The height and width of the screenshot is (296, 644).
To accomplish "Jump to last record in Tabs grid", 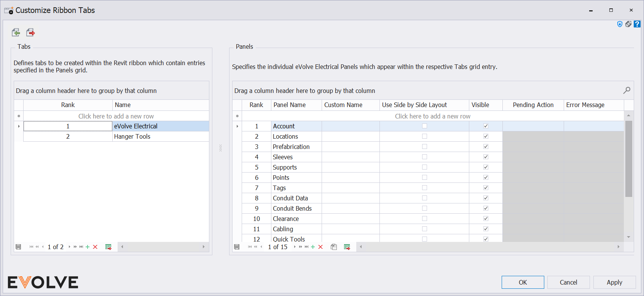I will click(x=81, y=247).
